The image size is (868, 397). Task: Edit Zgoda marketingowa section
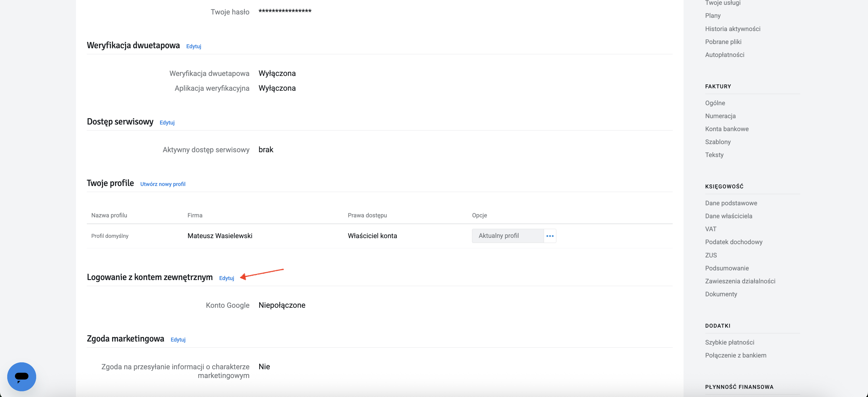point(178,340)
